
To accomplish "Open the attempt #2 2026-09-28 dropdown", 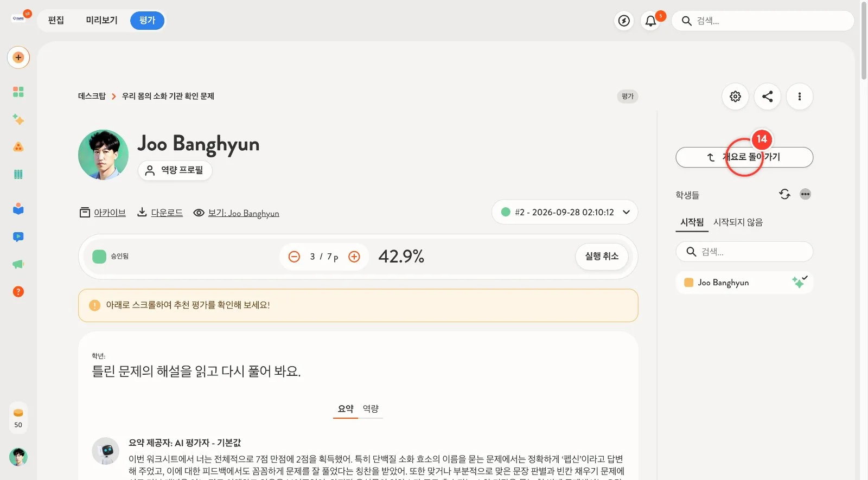I will click(x=565, y=212).
